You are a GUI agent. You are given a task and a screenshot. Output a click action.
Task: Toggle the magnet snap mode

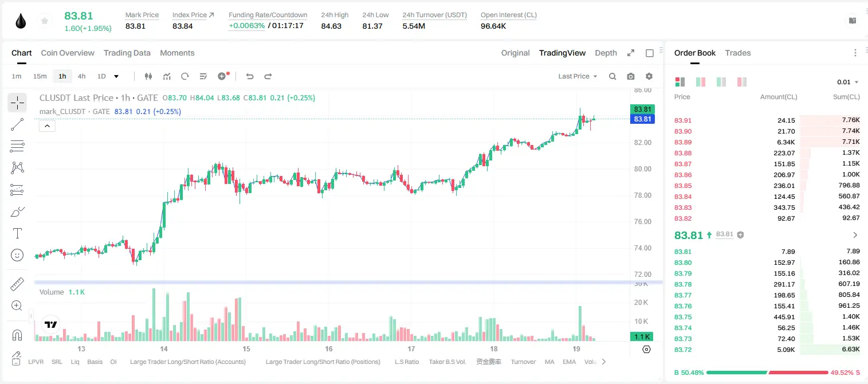point(17,335)
